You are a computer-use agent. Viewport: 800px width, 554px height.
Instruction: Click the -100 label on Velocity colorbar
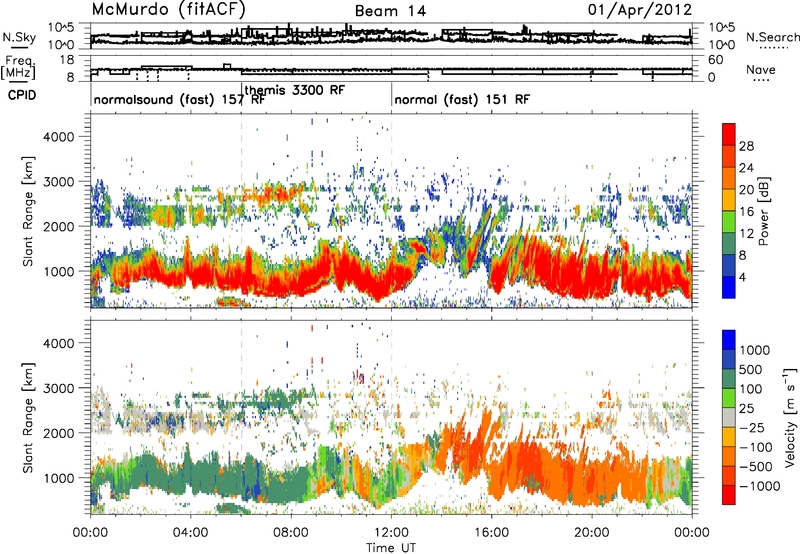pyautogui.click(x=755, y=447)
